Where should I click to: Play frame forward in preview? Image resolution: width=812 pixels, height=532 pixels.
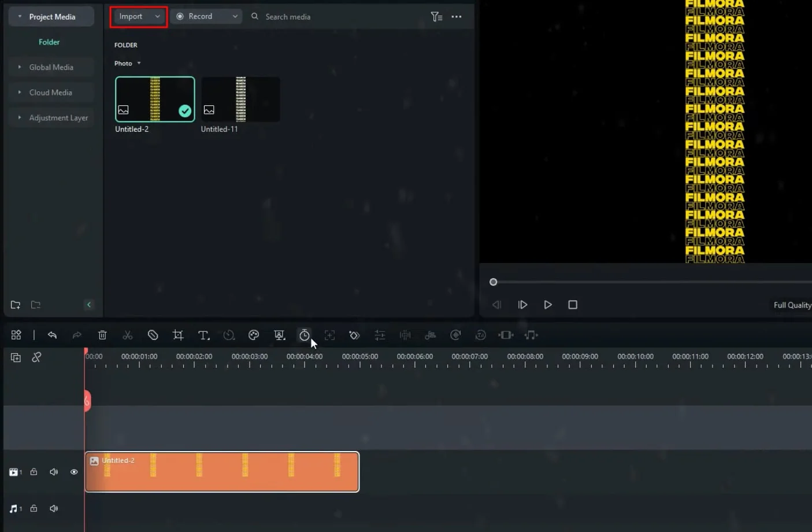[x=522, y=305]
